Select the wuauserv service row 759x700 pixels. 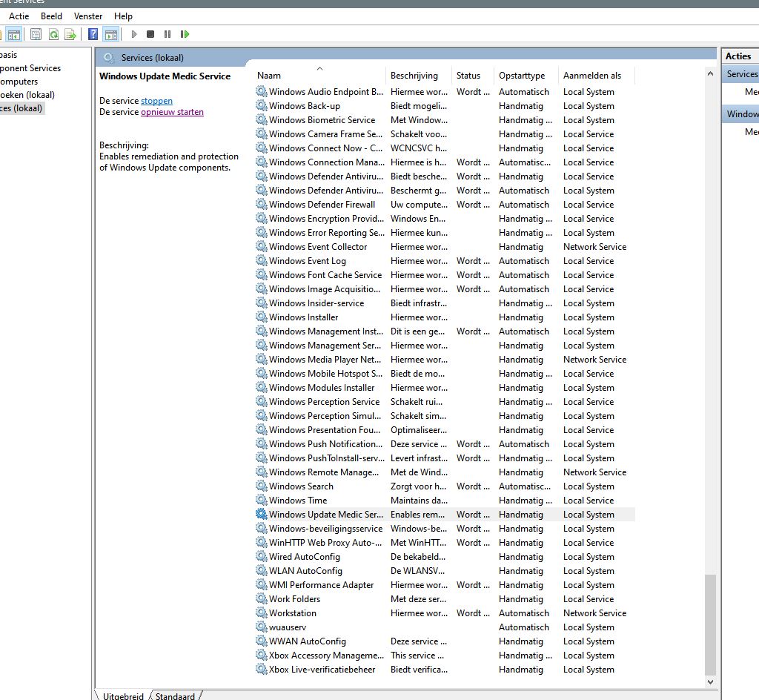click(288, 627)
